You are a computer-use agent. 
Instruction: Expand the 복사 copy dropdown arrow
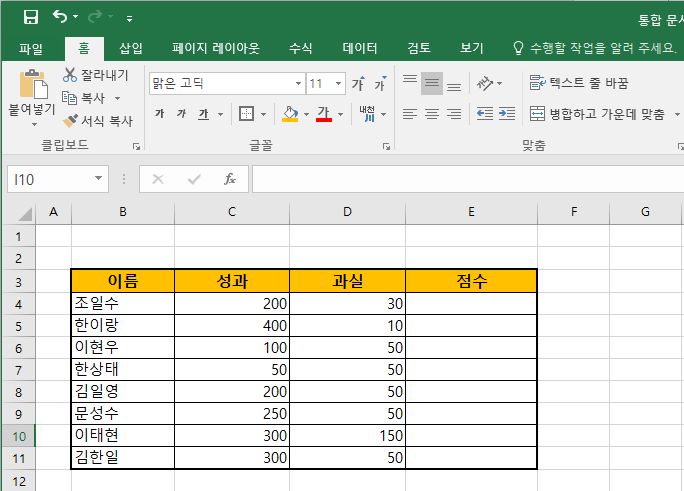117,98
